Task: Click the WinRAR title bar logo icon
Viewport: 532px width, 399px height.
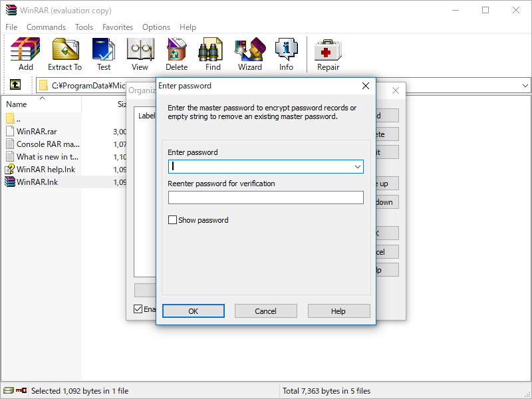Action: click(x=11, y=10)
